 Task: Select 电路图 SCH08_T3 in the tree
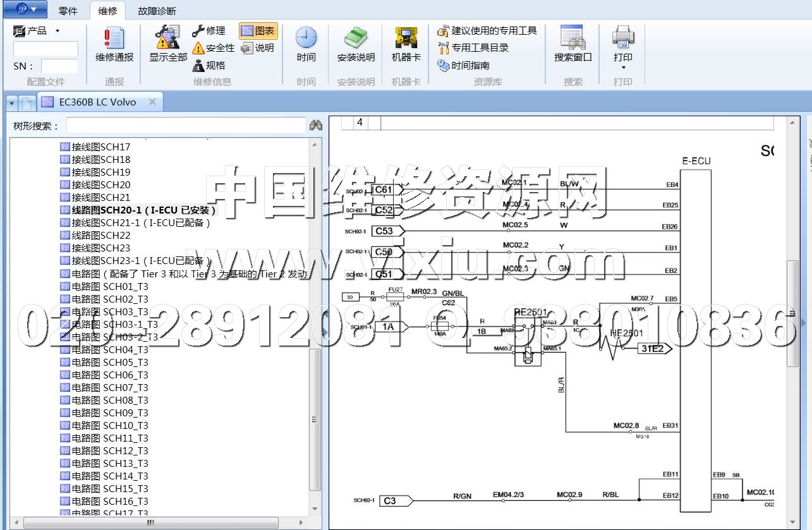point(109,400)
